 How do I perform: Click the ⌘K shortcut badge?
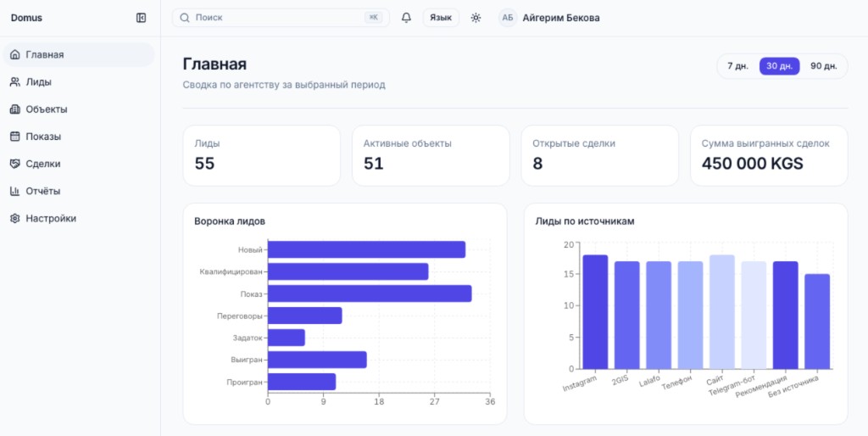pos(374,18)
